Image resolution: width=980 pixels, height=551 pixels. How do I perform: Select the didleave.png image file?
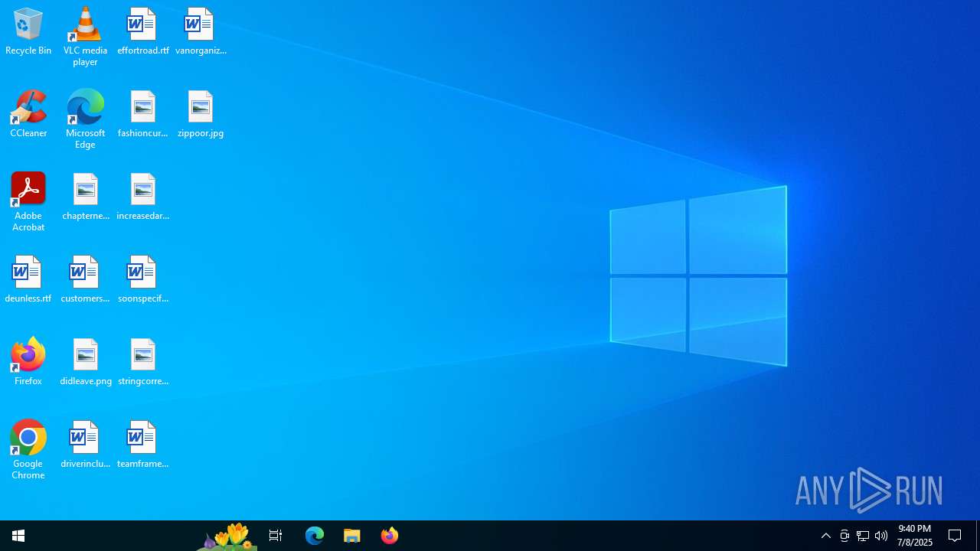(85, 363)
